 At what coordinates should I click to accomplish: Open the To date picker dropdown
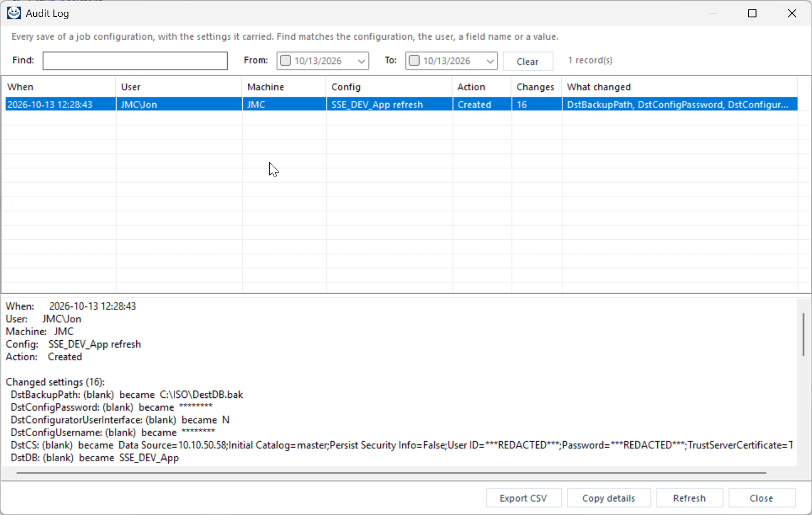(x=491, y=61)
